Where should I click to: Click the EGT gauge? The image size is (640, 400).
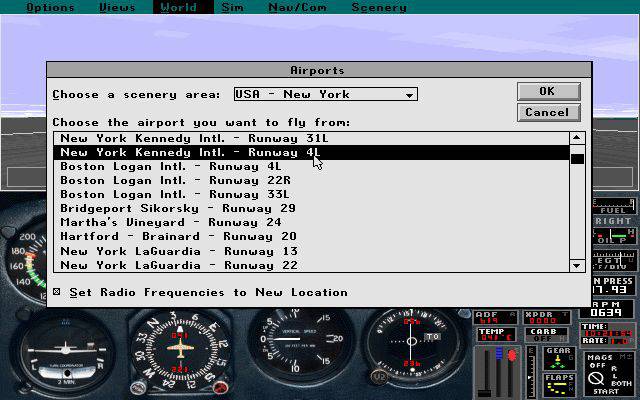click(x=613, y=260)
